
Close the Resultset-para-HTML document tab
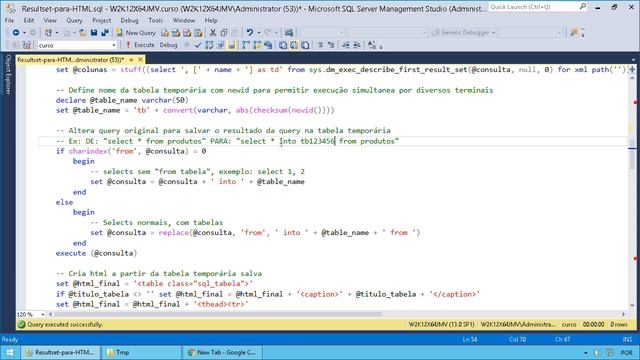140,60
